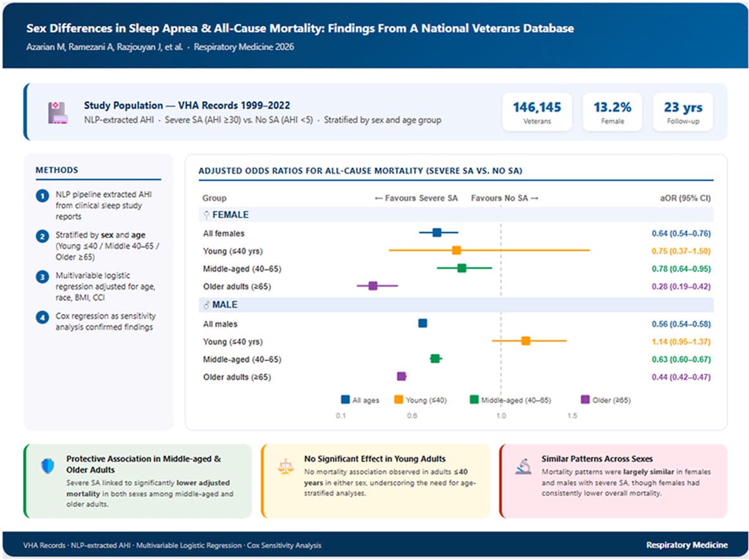
Task: Select the green 'Middle-aged (40–65)' legend swatch
Action: pos(474,399)
